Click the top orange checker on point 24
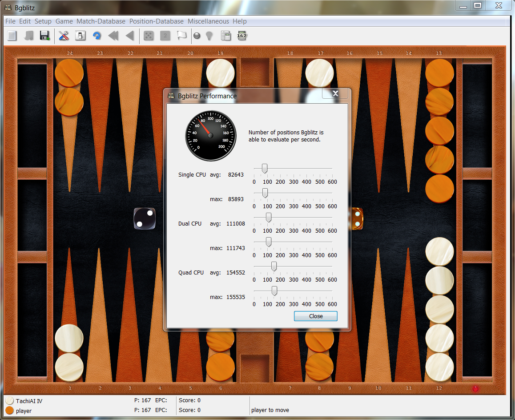This screenshot has width=515, height=420. point(69,73)
